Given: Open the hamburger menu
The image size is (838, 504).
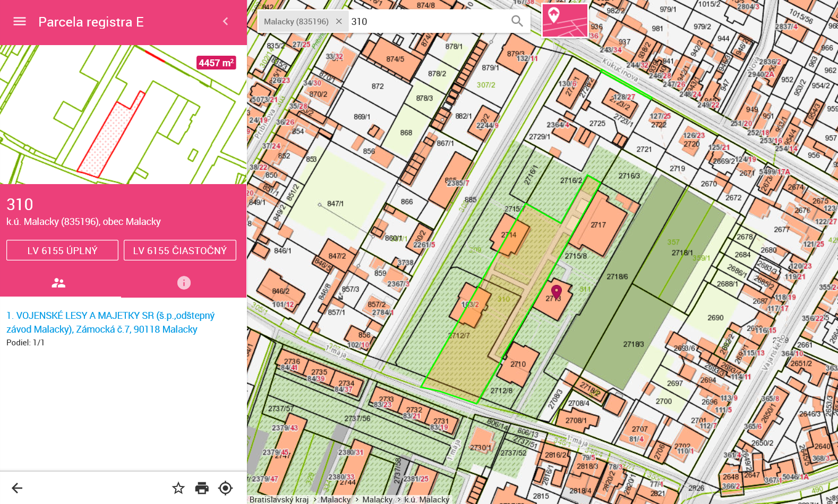Looking at the screenshot, I should (x=20, y=22).
